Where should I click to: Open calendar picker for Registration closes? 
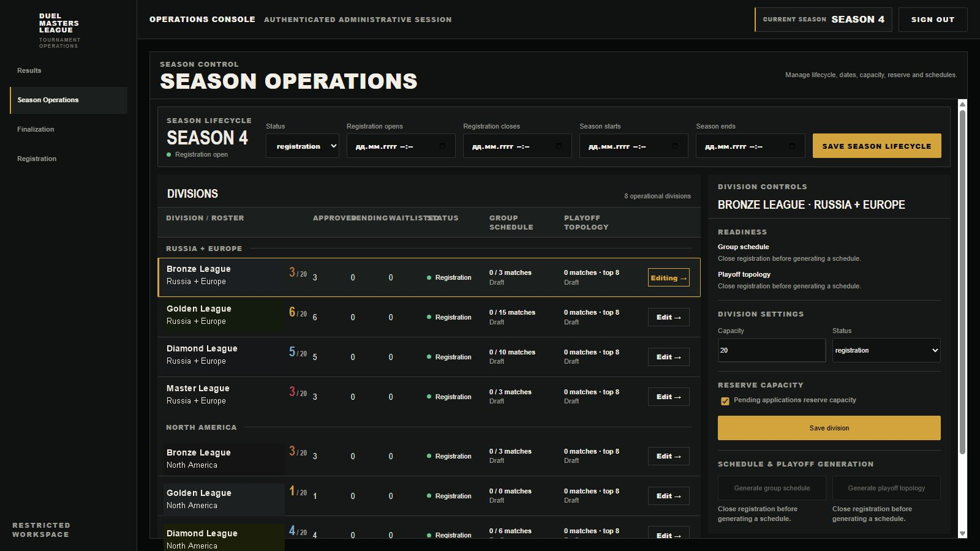559,146
